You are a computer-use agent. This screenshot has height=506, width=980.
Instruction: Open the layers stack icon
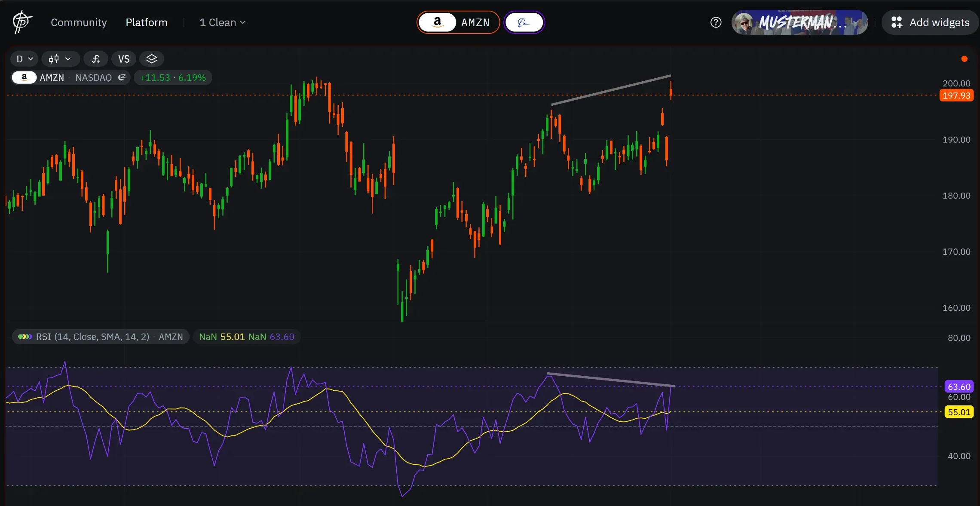(152, 59)
